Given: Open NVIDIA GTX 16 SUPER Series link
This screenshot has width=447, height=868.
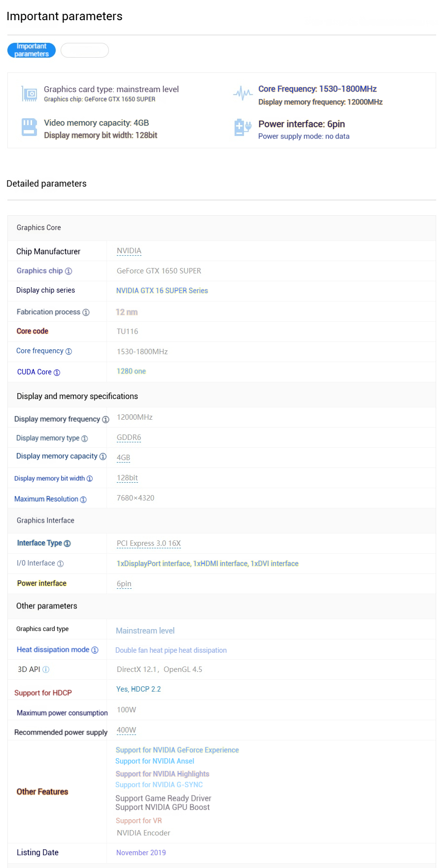Looking at the screenshot, I should (x=162, y=291).
